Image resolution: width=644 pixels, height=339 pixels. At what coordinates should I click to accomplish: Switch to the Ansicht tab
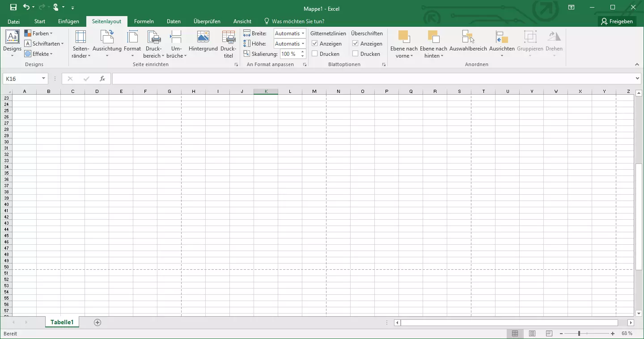coord(242,21)
